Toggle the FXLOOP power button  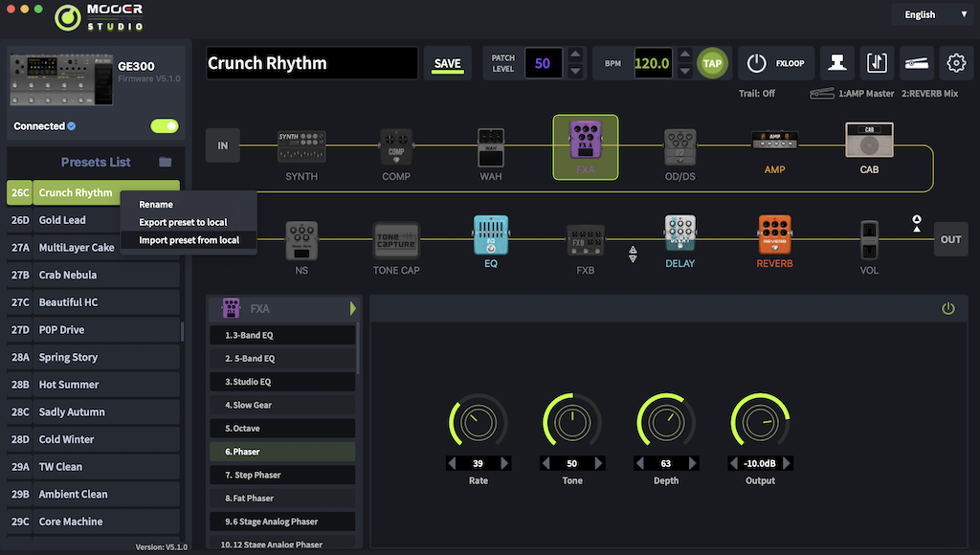point(757,63)
